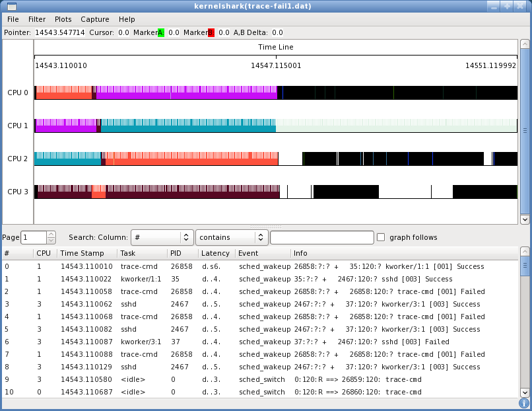The image size is (532, 411).
Task: Open the 'contains' match type dropdown
Action: tap(231, 237)
